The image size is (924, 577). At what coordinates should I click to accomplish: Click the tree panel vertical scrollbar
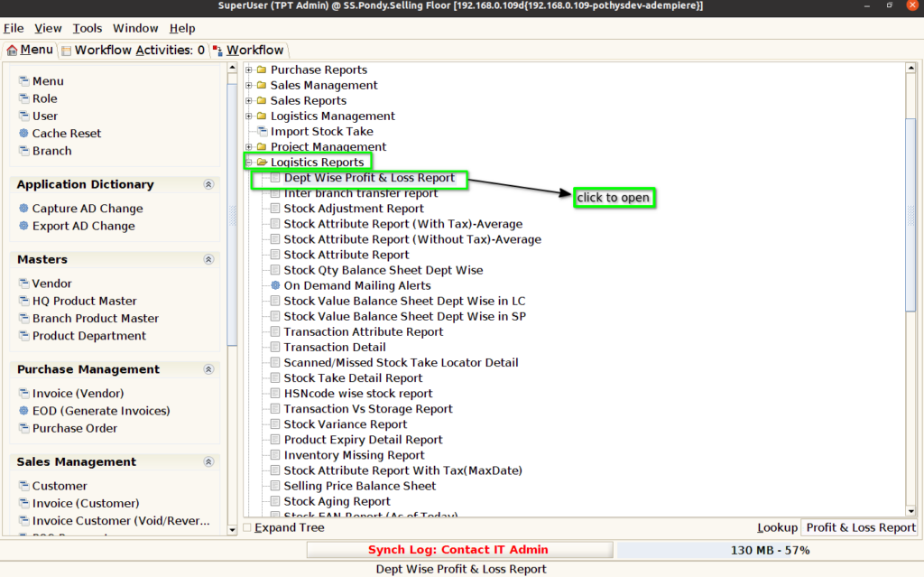coord(910,214)
